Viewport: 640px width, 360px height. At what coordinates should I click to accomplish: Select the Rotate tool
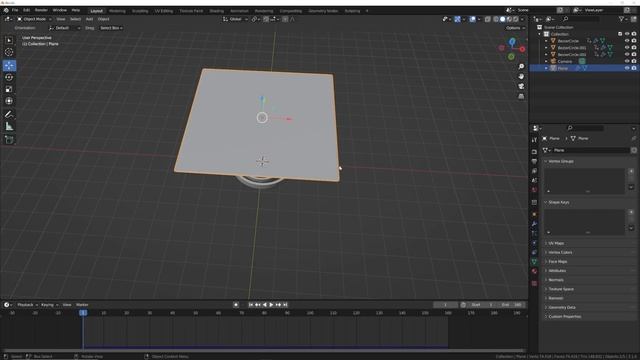coord(9,77)
